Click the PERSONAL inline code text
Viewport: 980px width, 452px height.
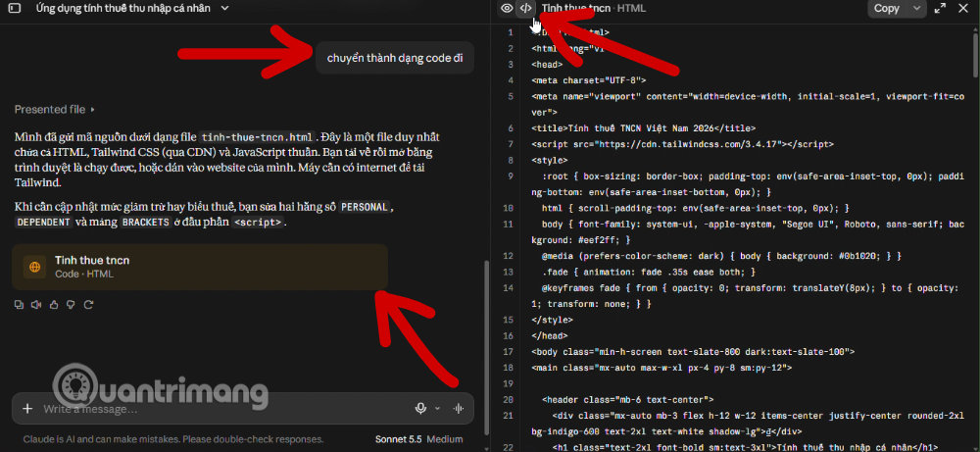click(365, 208)
